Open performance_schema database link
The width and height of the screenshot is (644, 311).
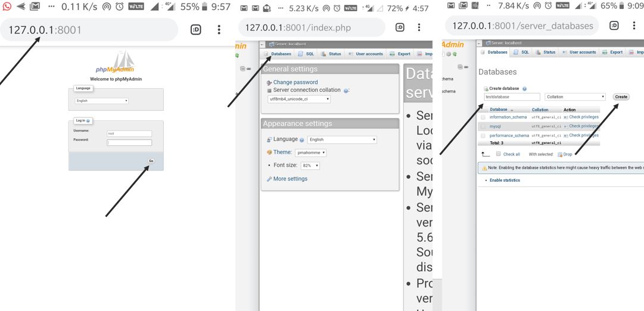pyautogui.click(x=509, y=136)
